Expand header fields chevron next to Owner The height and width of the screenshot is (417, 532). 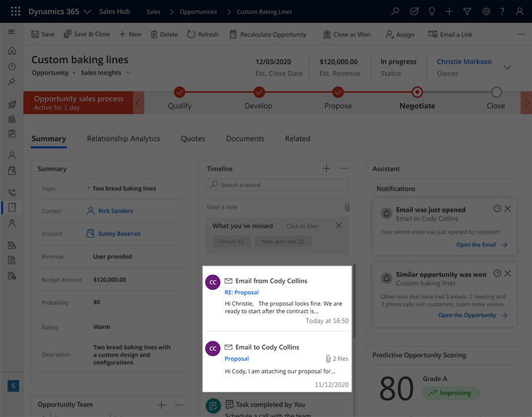(507, 67)
